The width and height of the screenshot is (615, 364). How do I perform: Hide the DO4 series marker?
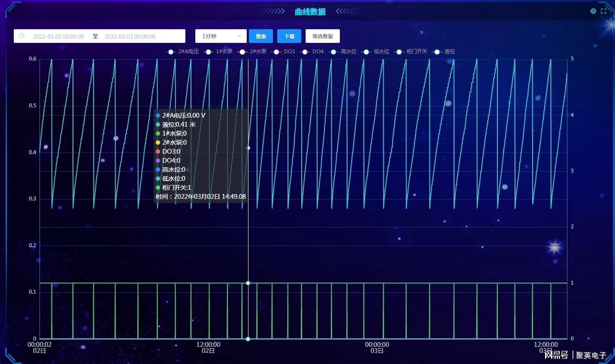(305, 52)
